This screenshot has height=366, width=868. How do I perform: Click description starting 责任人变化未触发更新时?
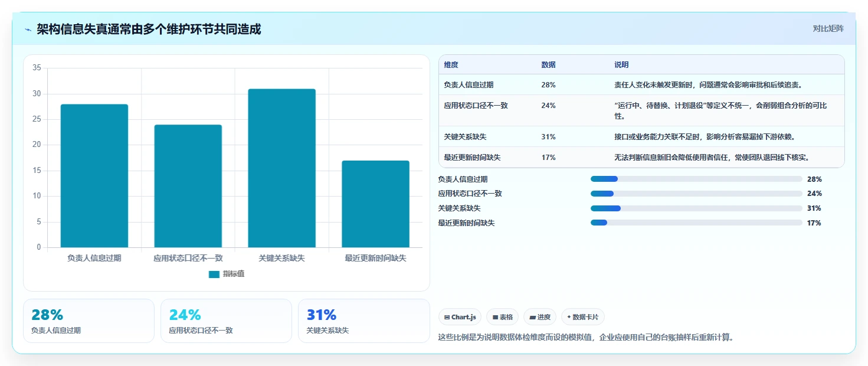pos(707,85)
